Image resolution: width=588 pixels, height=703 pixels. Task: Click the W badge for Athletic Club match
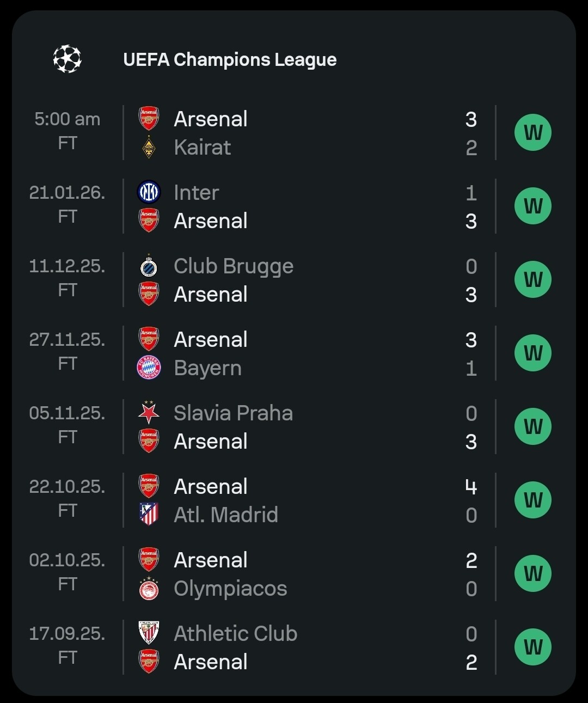pos(533,647)
